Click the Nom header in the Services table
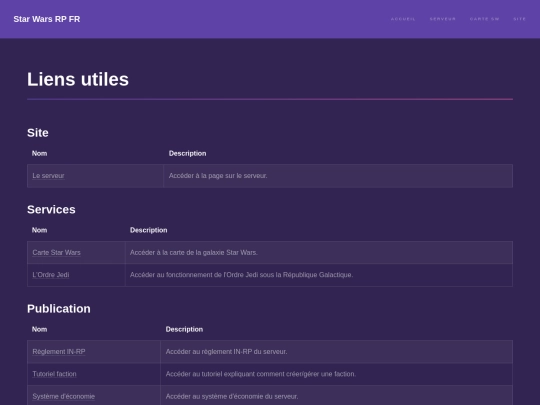 [40, 230]
